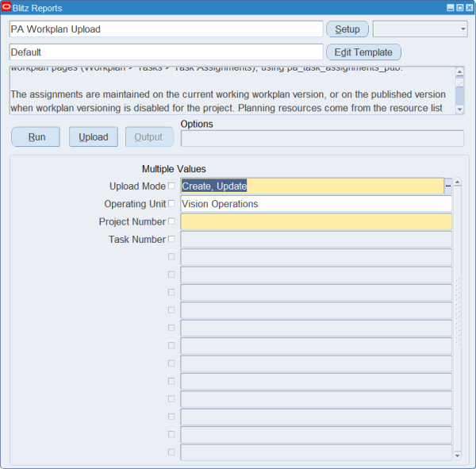
Task: Minimize the Blitz Reports window
Action: pos(451,8)
